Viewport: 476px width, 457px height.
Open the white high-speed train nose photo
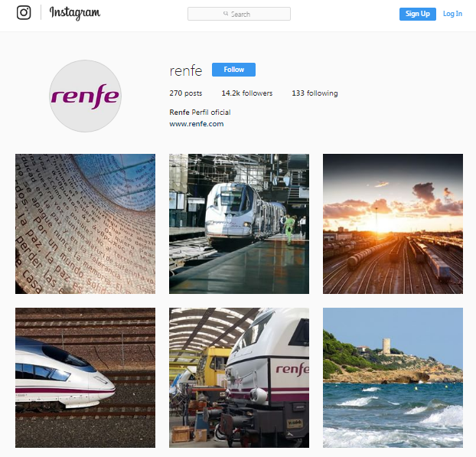[x=85, y=377]
